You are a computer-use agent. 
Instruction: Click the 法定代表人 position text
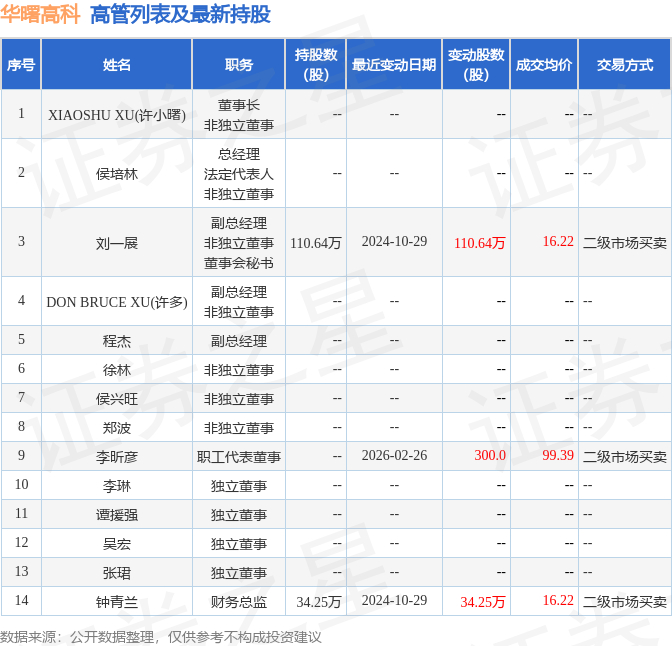point(239,174)
